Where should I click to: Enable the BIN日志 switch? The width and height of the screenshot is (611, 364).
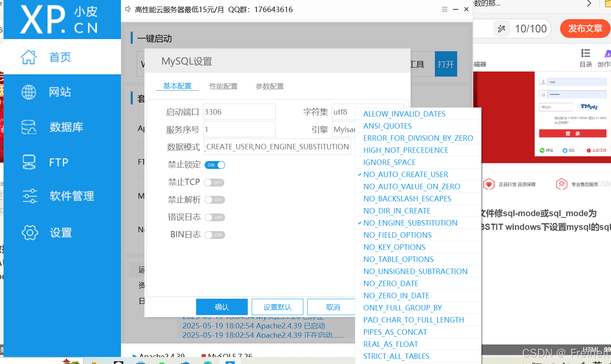click(x=215, y=235)
